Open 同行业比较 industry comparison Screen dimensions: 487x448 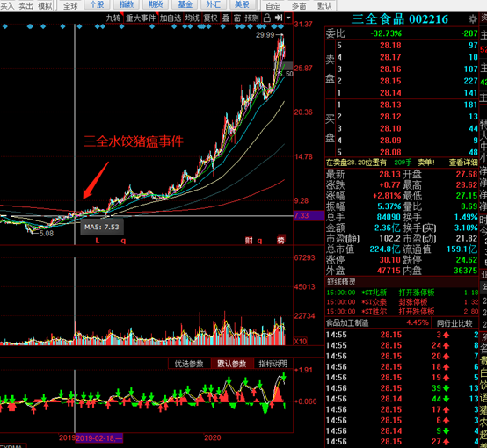(x=454, y=323)
